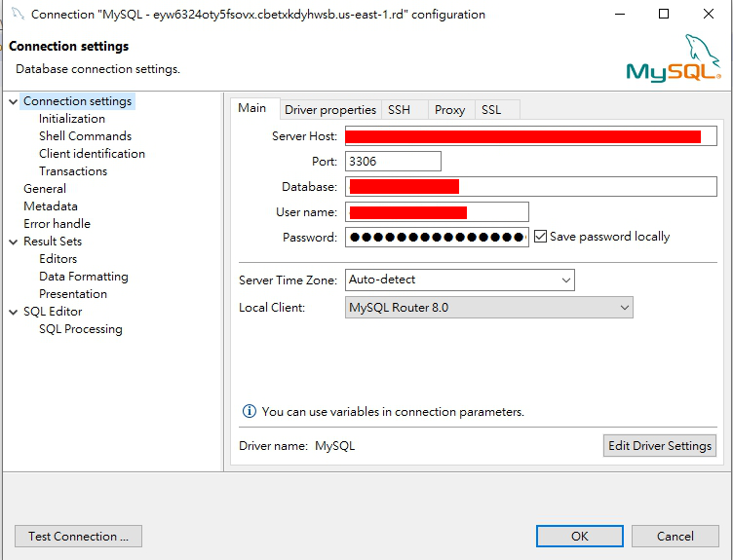Click the info icon beside variables hint
733x560 pixels.
click(250, 411)
